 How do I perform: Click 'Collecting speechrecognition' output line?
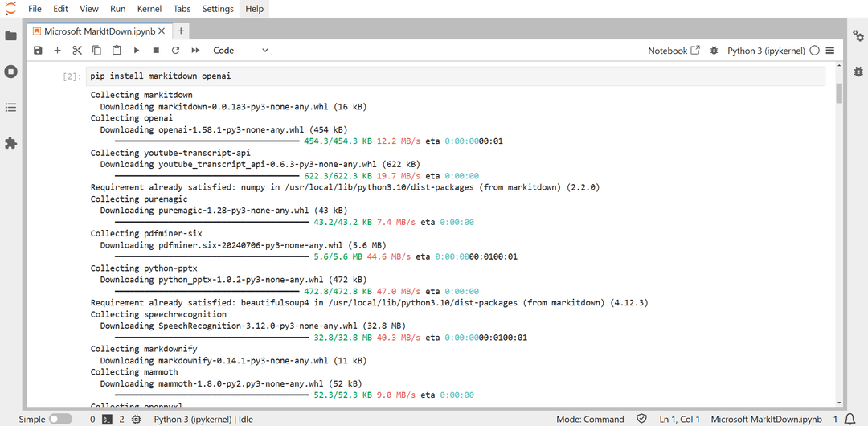158,314
